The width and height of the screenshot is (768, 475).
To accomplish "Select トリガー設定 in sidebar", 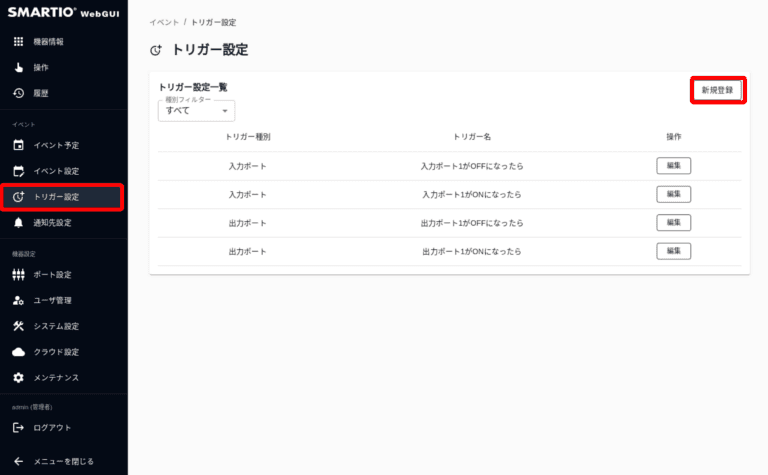I will point(62,197).
